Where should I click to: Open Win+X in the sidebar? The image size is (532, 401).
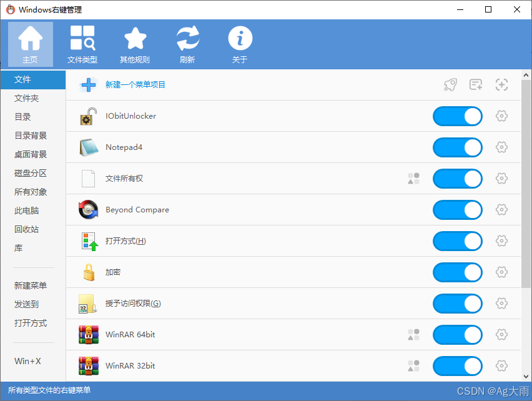[33, 361]
